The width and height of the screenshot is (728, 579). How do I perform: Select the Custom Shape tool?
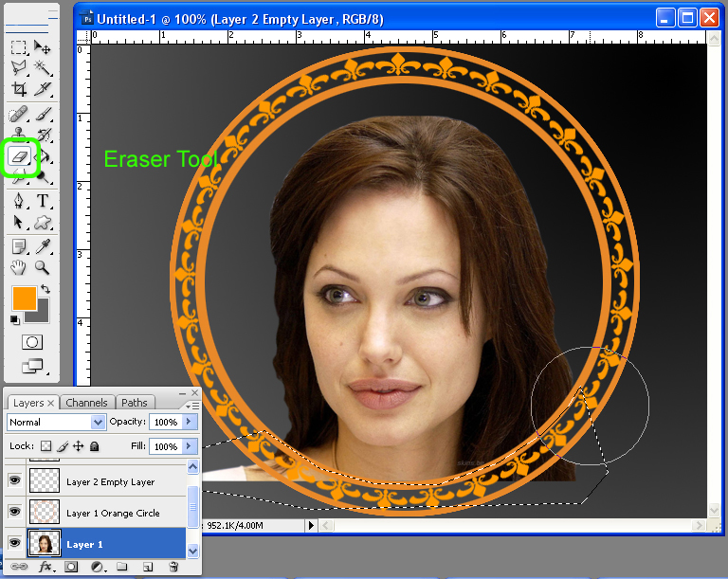pyautogui.click(x=43, y=223)
